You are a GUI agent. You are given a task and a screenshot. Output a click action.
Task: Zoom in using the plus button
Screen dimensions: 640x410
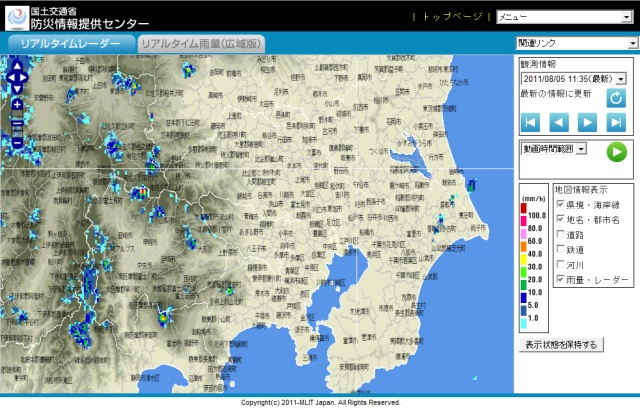tap(17, 105)
